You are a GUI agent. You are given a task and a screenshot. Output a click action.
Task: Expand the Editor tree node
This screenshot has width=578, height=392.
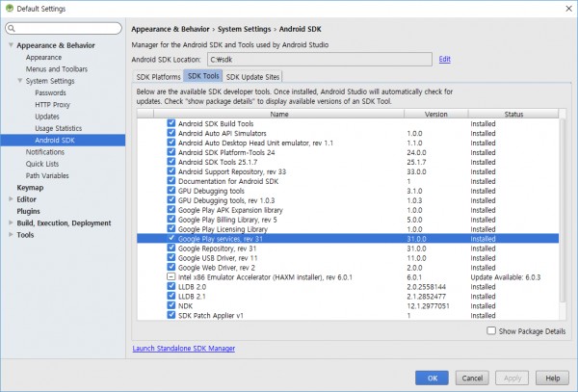point(11,199)
